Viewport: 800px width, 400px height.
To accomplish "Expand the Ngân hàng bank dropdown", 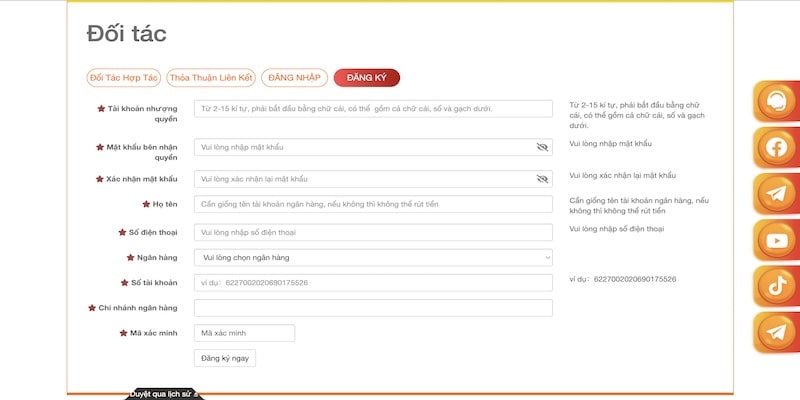I will (x=373, y=257).
